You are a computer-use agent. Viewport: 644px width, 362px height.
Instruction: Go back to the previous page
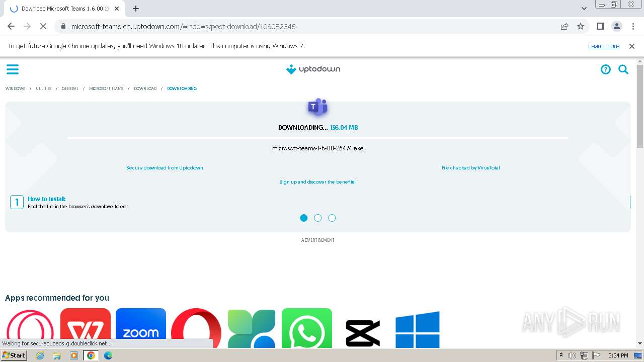(11, 26)
